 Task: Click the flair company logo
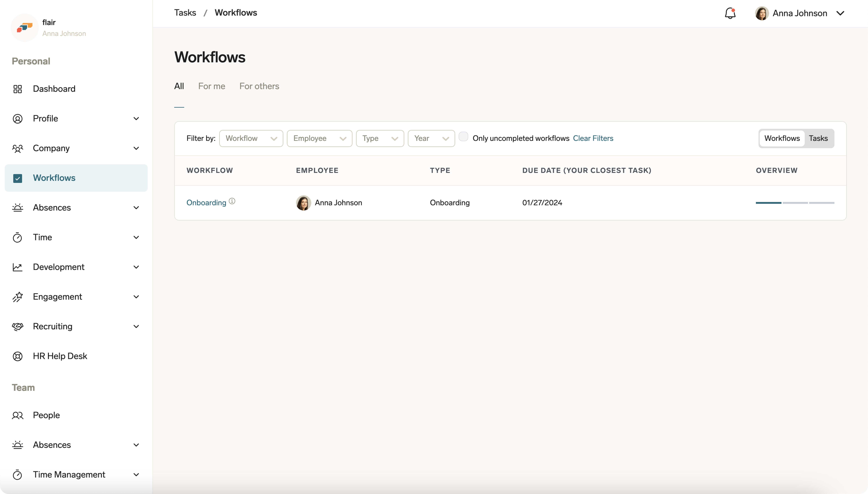click(x=24, y=27)
